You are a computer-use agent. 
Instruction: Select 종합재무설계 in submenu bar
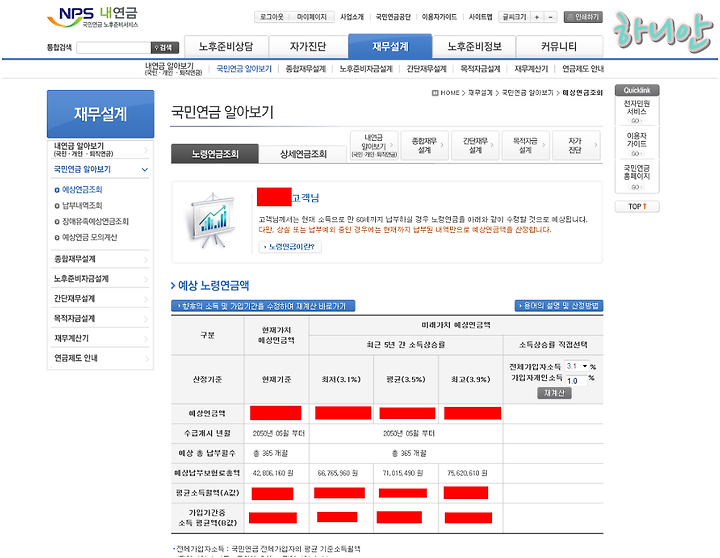pos(305,69)
